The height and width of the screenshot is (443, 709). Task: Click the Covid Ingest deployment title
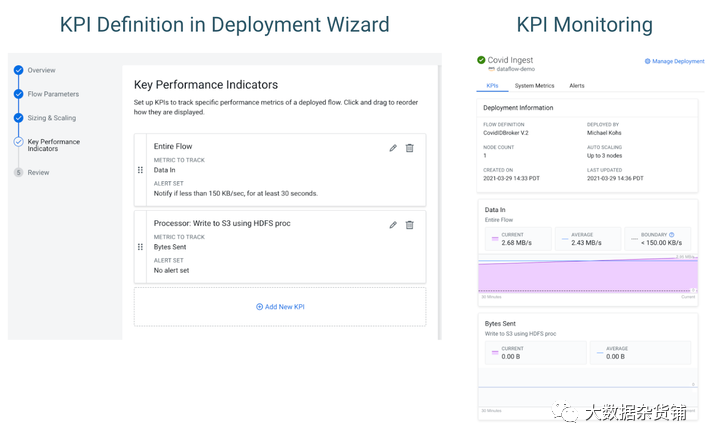pos(510,60)
